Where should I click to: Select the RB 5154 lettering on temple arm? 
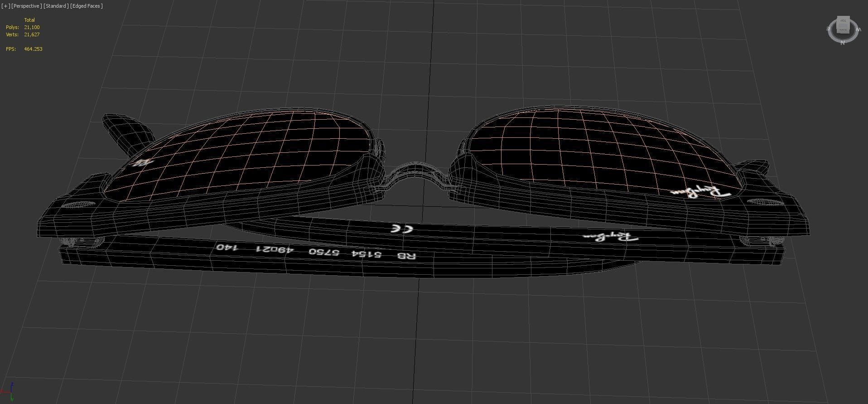tap(384, 255)
